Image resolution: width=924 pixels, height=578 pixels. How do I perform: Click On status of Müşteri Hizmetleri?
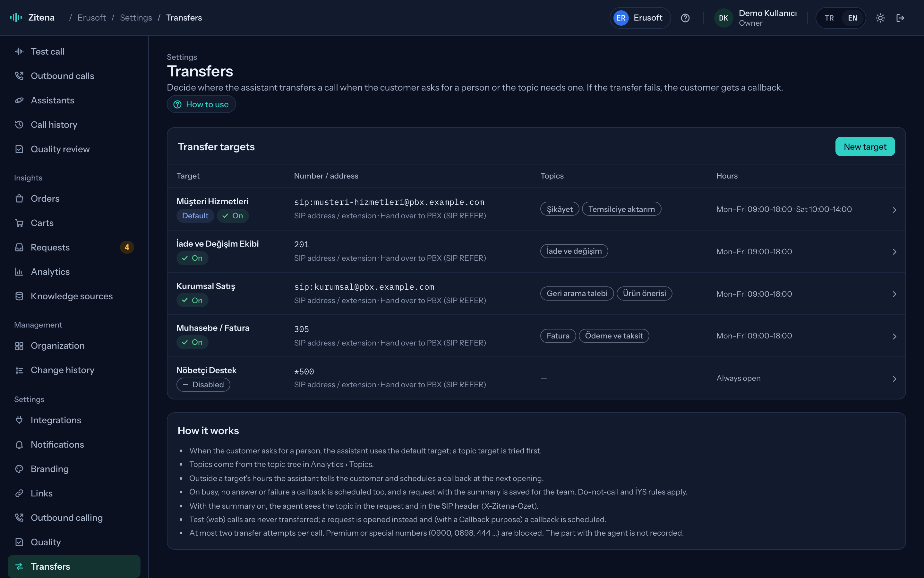233,215
